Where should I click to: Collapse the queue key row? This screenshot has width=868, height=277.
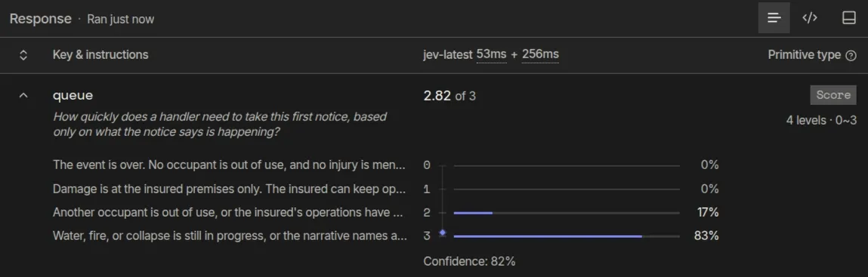pos(23,96)
